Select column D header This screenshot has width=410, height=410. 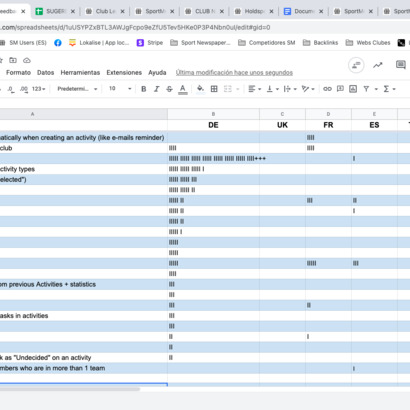(x=328, y=114)
